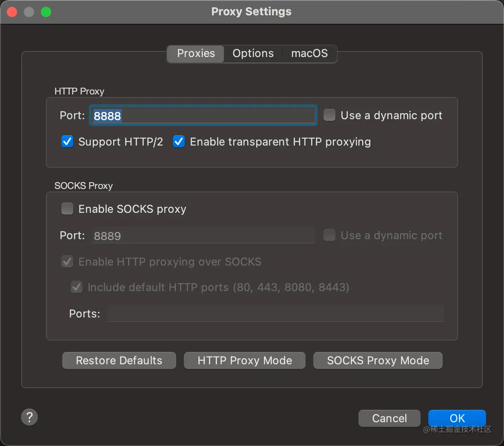Click SOCKS Proxy Mode button
Screen dimensions: 504x446
[378, 360]
